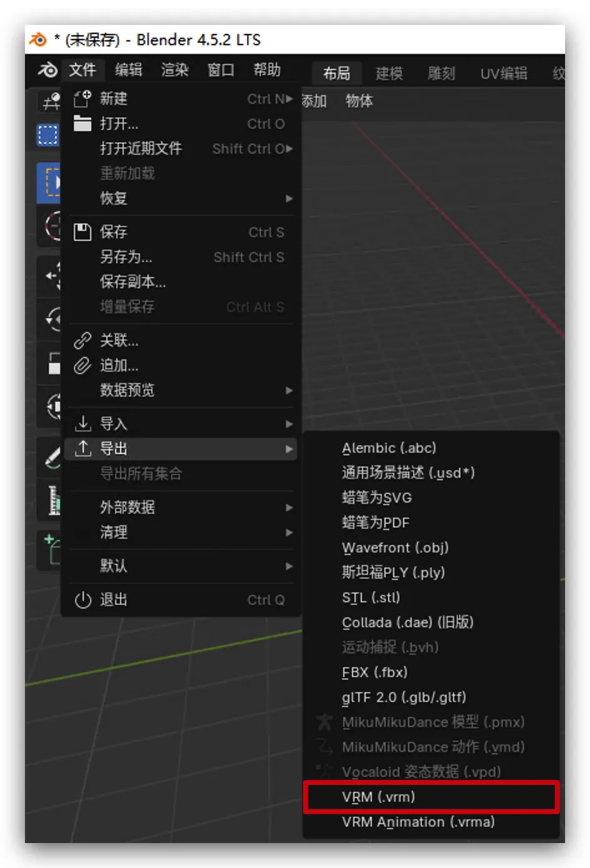Export as VRM Animation (.vrma)
The width and height of the screenshot is (590, 868).
pos(431,822)
